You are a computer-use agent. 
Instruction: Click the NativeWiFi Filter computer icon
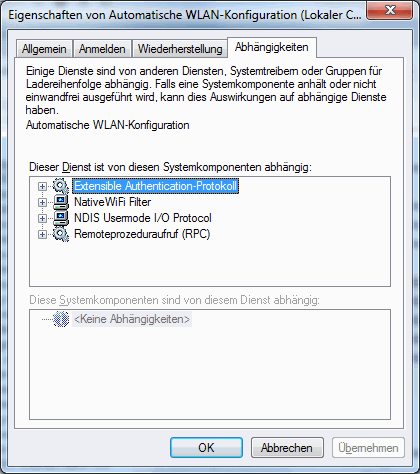[x=61, y=202]
